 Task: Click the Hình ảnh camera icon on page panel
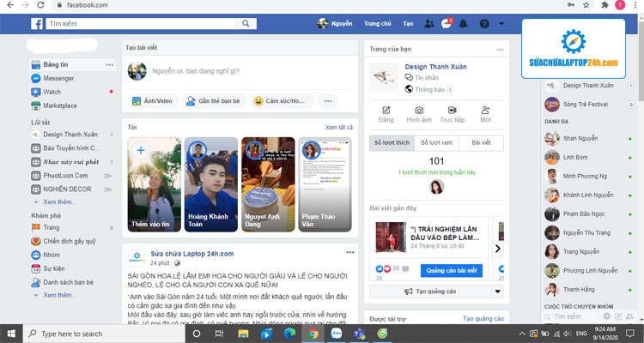tap(418, 114)
